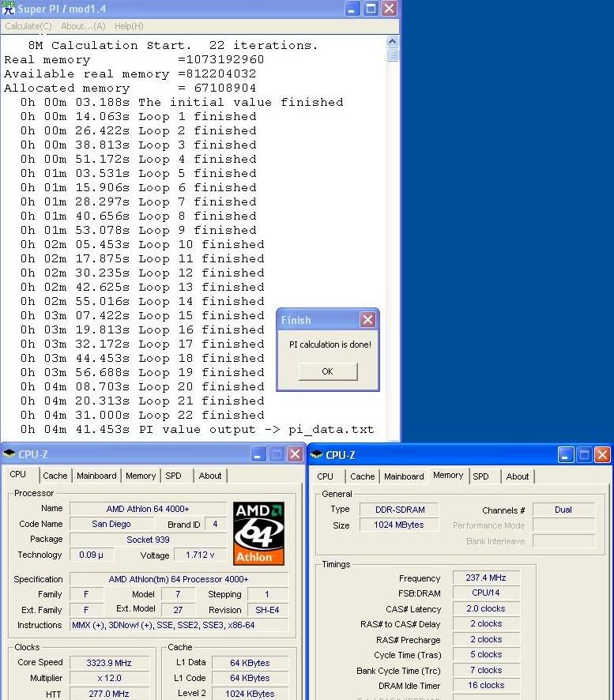Click the DRAM Idle Timer value 16 clocks

(x=486, y=685)
